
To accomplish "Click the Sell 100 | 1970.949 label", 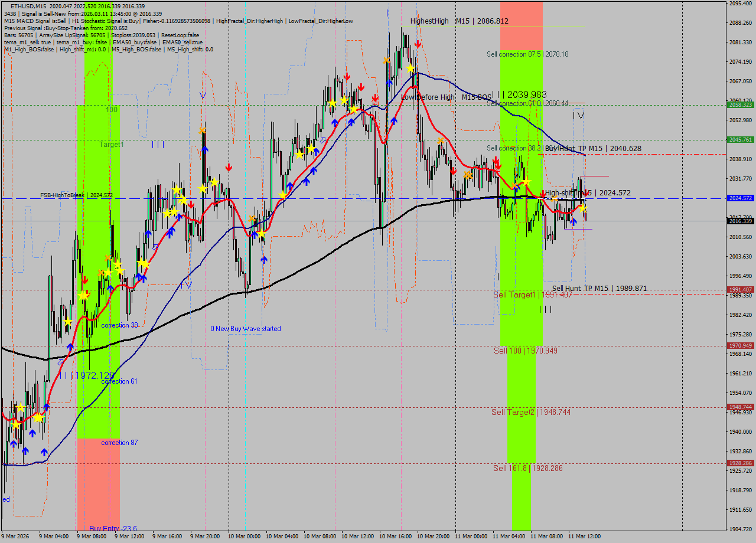I will pos(525,351).
